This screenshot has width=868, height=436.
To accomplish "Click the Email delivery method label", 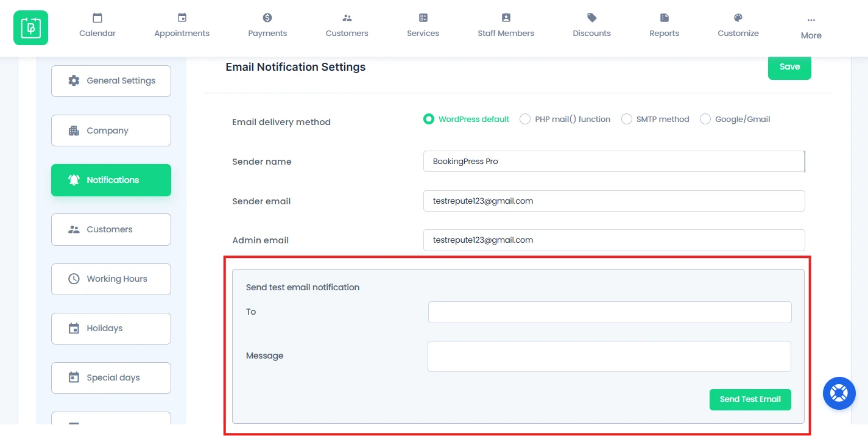I will 281,122.
